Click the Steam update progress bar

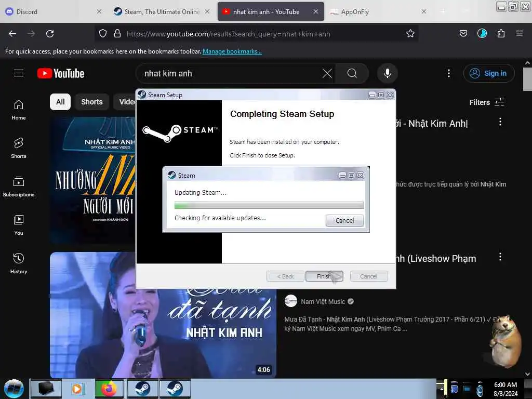point(269,205)
